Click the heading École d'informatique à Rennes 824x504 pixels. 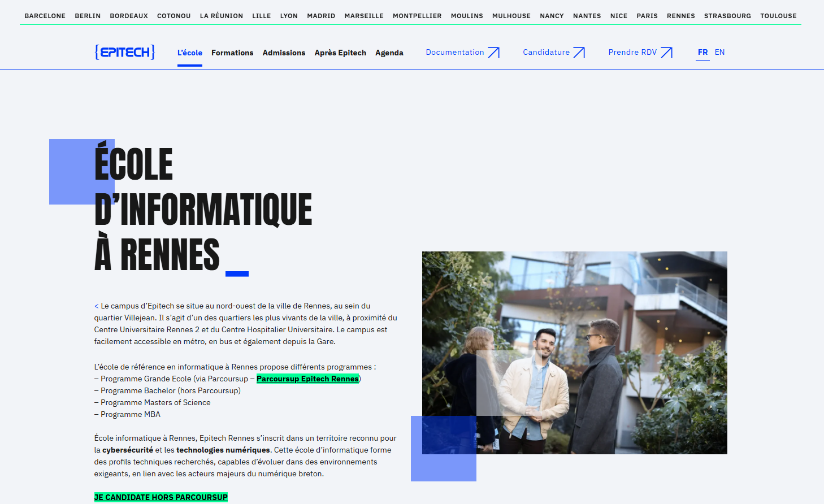pos(203,209)
